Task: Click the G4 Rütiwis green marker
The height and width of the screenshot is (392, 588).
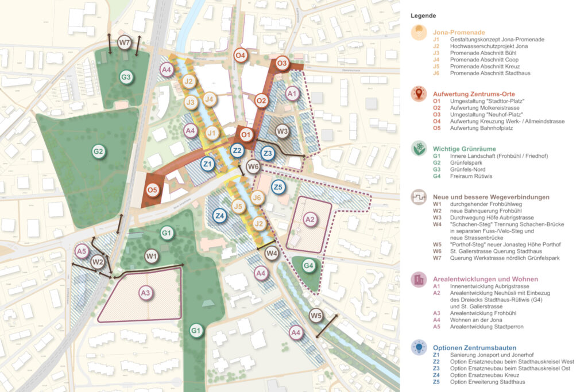Action: (x=308, y=266)
